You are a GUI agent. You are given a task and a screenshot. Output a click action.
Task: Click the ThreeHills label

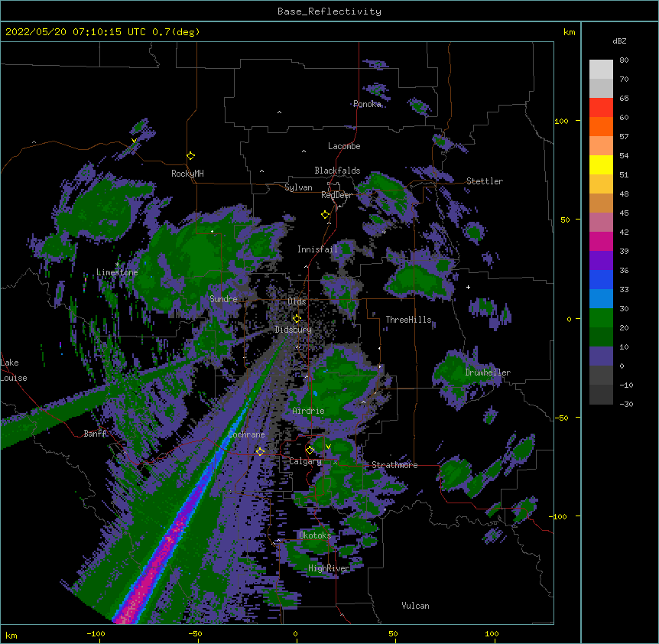[408, 320]
